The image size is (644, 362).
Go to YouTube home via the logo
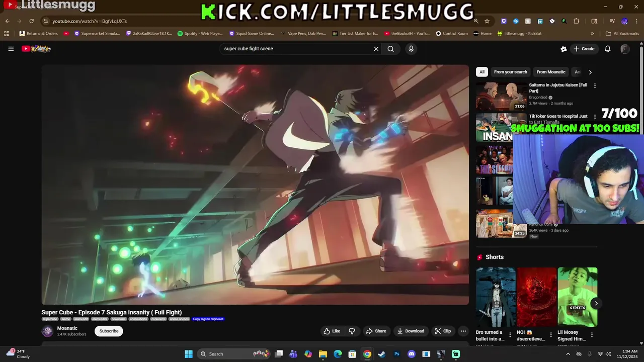(x=36, y=49)
